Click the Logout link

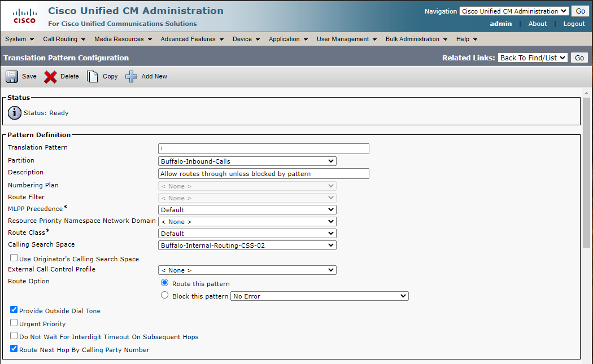[574, 24]
